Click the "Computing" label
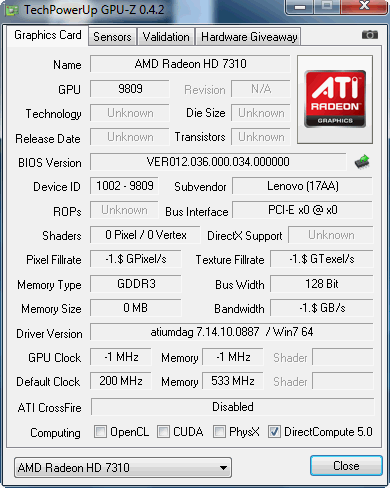The width and height of the screenshot is (390, 488). point(55,433)
